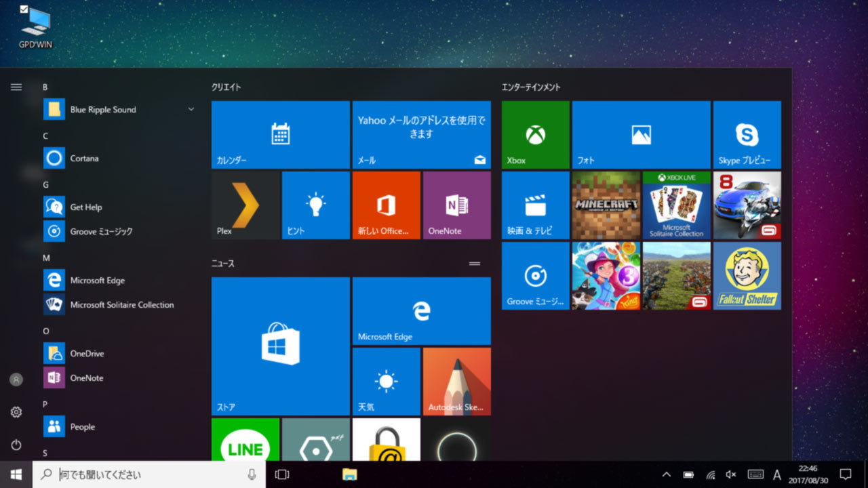Click the ニュース group handle icon
This screenshot has width=868, height=488.
coord(475,263)
